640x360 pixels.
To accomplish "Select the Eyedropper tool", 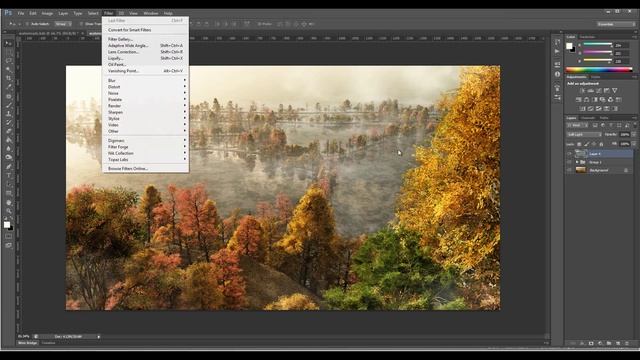I will (x=9, y=87).
